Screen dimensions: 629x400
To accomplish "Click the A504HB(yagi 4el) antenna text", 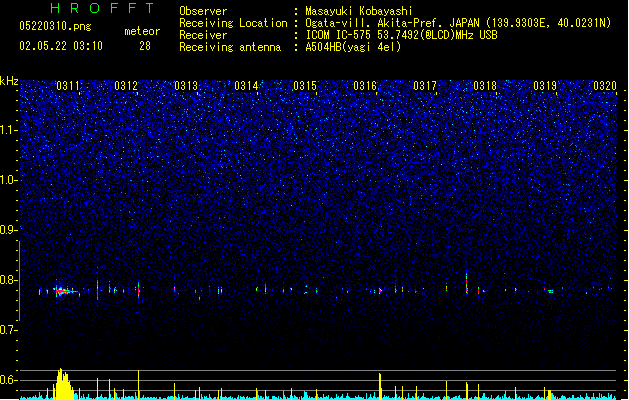I will pyautogui.click(x=353, y=47).
